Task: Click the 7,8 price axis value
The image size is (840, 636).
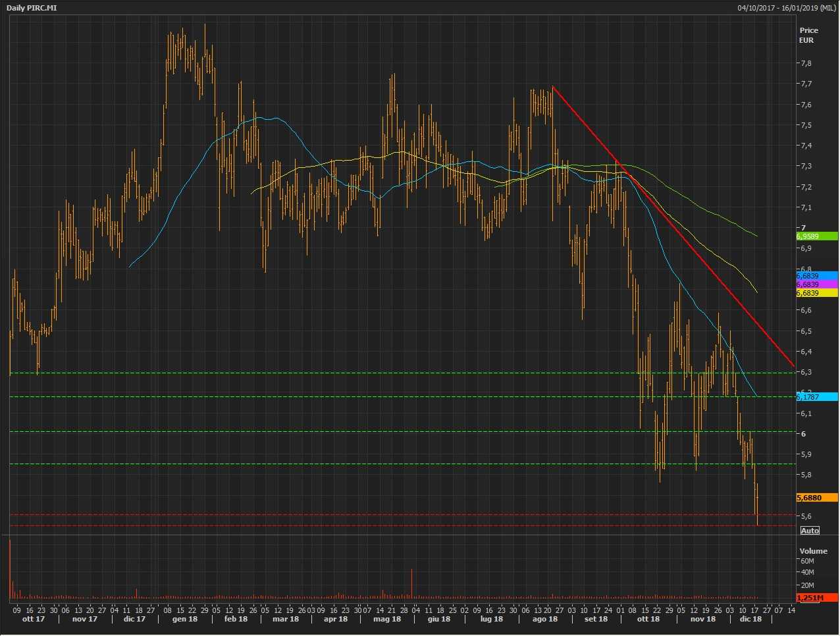Action: pyautogui.click(x=805, y=64)
